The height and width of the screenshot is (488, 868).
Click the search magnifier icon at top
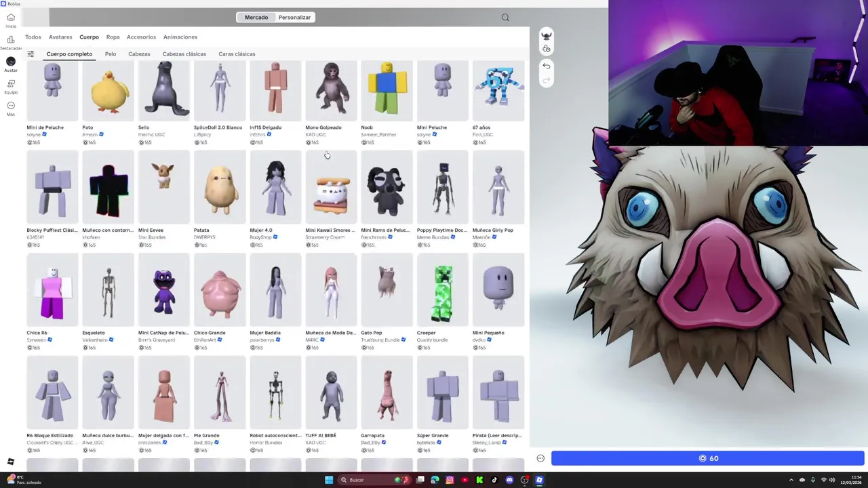tap(505, 18)
